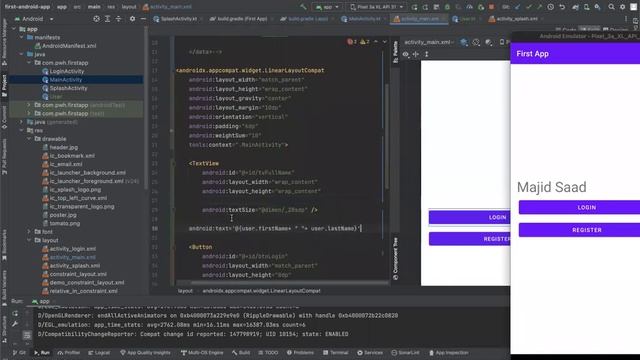Open activity_main.xml dropdown in design toolbar
The height and width of the screenshot is (360, 640).
click(x=429, y=42)
